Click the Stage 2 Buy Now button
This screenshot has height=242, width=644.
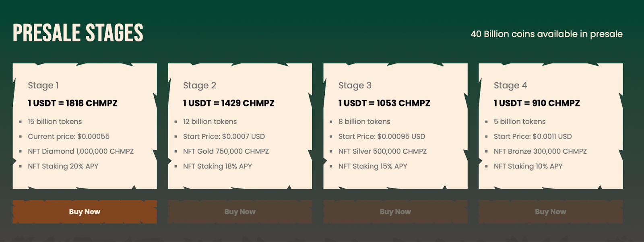click(240, 211)
